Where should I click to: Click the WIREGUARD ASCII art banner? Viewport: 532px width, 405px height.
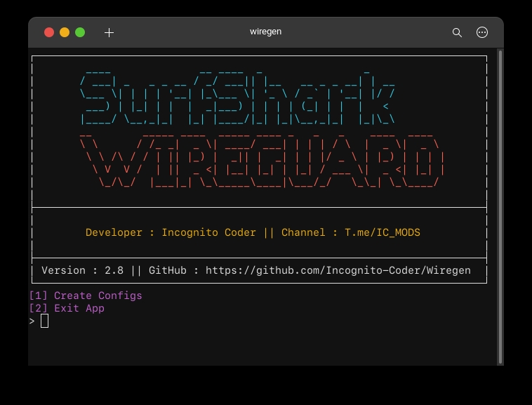tap(262, 161)
